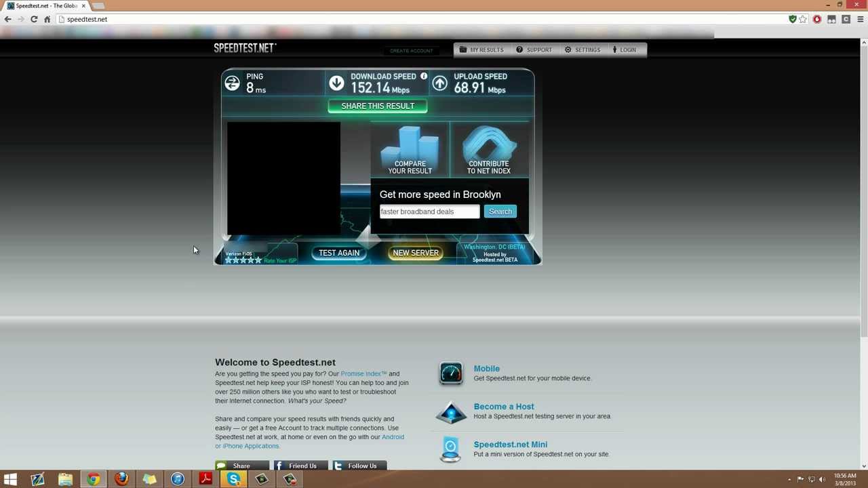This screenshot has width=868, height=488.
Task: Click the ping icon with opposing arrows
Action: coord(232,83)
